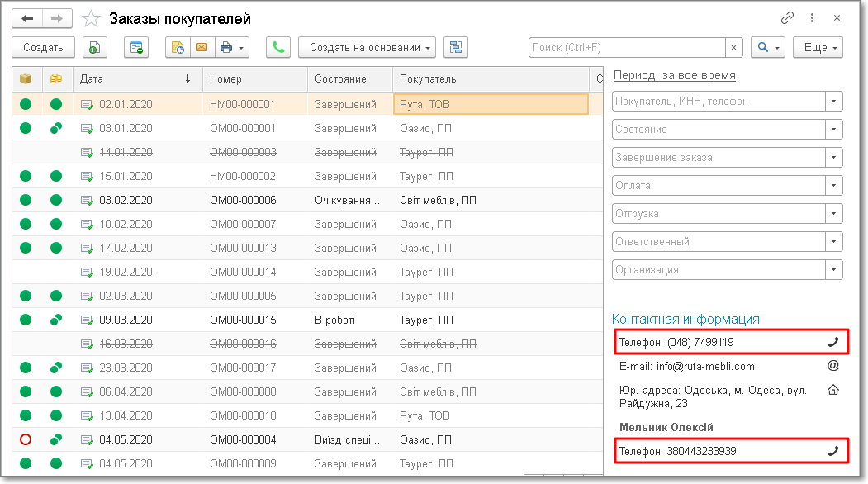The width and height of the screenshot is (868, 484).
Task: Click the Период: за все время link
Action: click(x=674, y=75)
